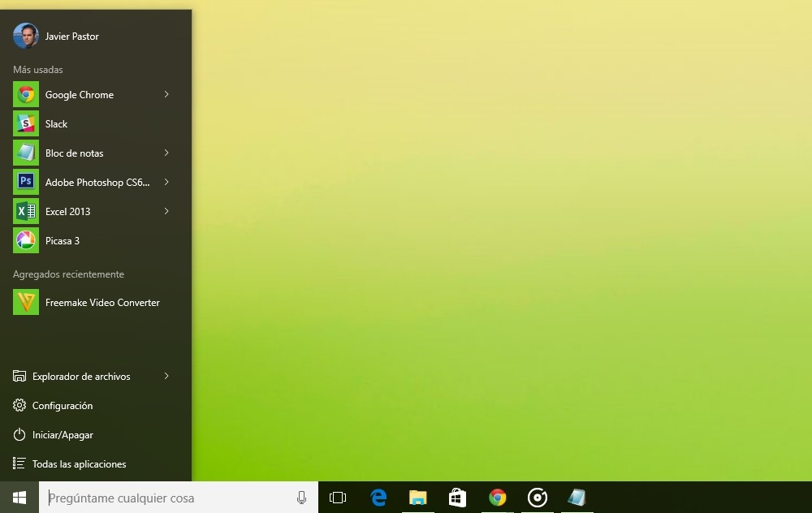
Task: Expand the Google Chrome jump list arrow
Action: pos(166,94)
